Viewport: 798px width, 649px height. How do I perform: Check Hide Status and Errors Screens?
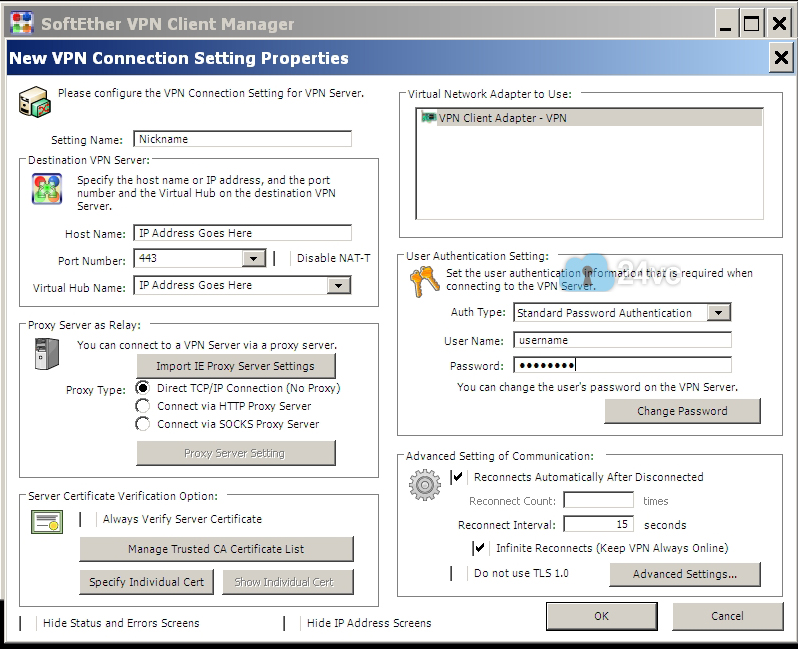point(28,623)
